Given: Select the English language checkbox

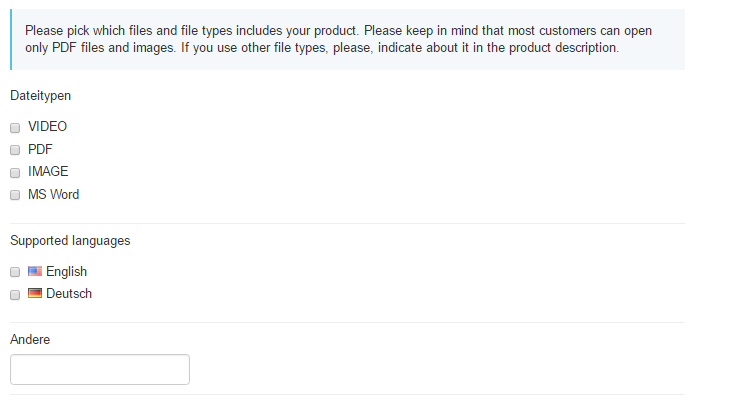Looking at the screenshot, I should (x=15, y=272).
